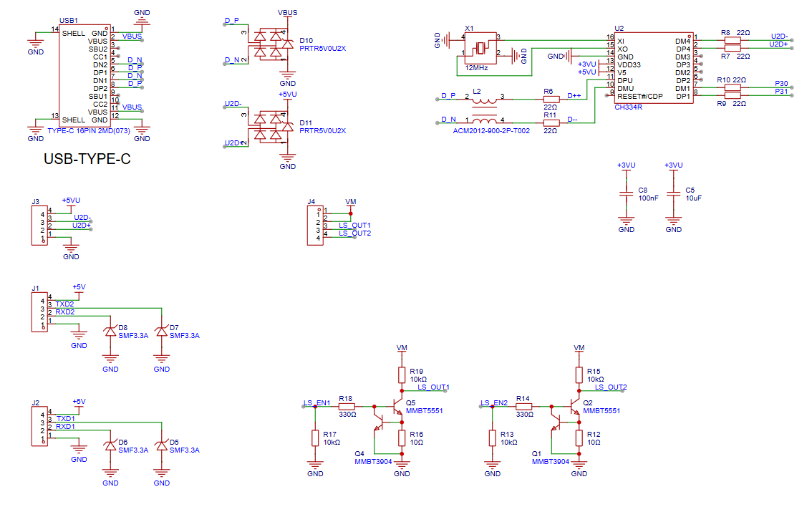Click the U2D- label near R8

(x=779, y=35)
